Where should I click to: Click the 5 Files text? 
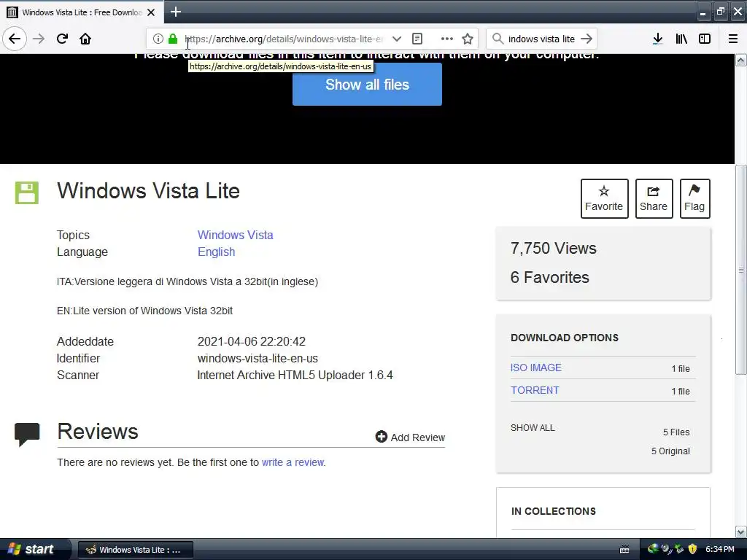tap(676, 432)
